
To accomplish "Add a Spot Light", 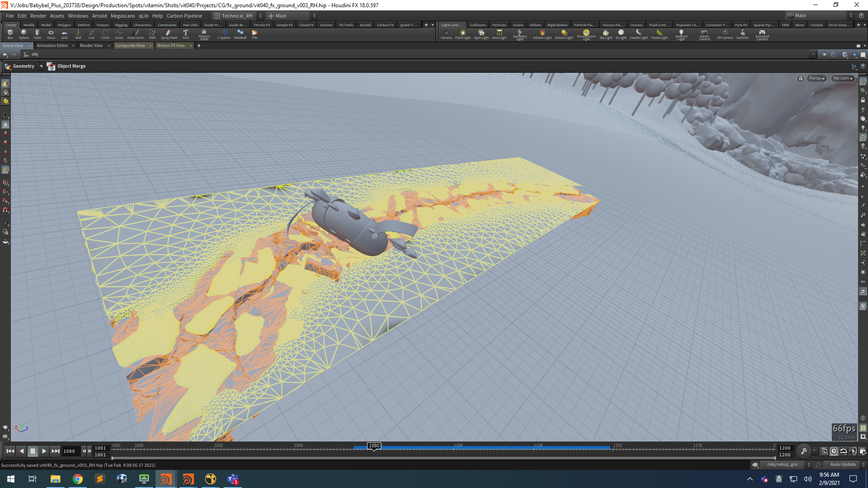I will tap(481, 34).
